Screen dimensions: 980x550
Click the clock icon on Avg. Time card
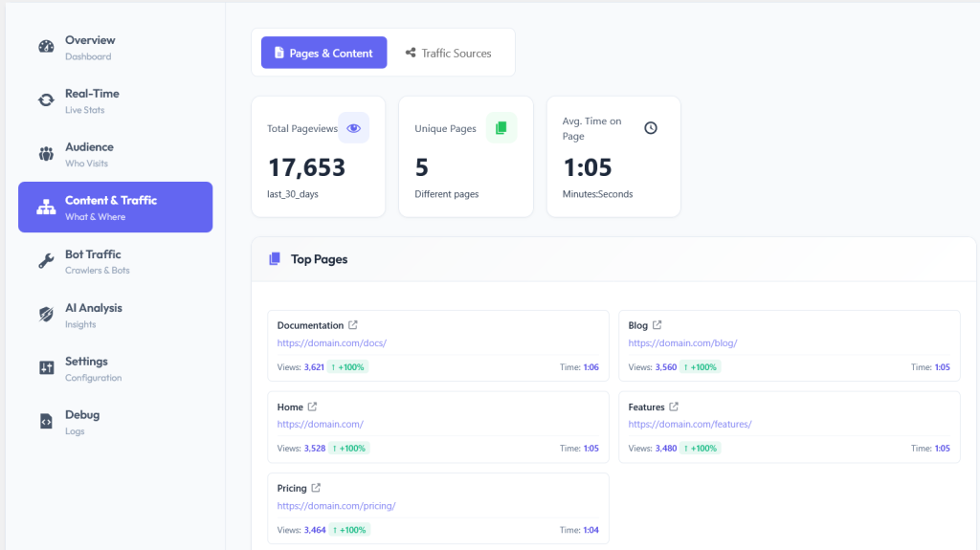click(651, 128)
